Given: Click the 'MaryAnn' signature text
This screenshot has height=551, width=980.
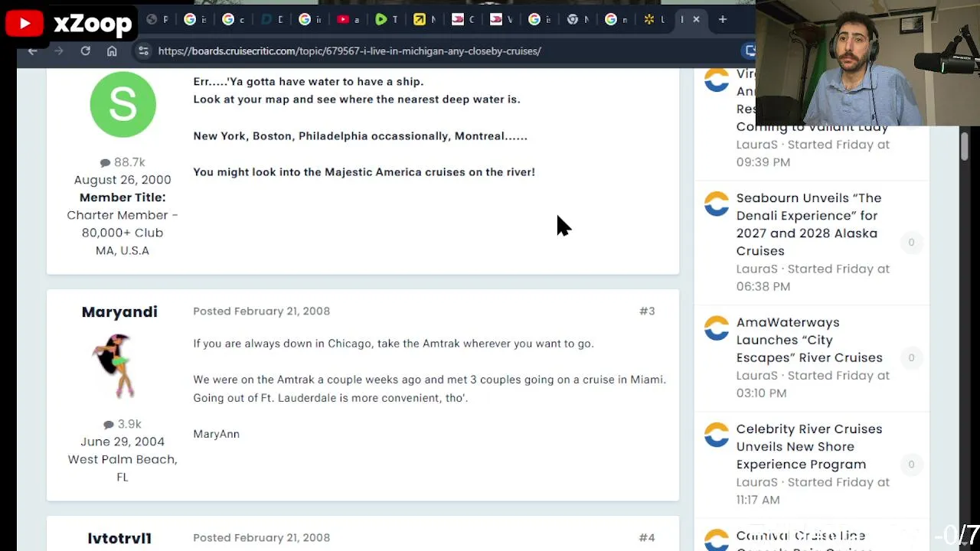Looking at the screenshot, I should [216, 434].
